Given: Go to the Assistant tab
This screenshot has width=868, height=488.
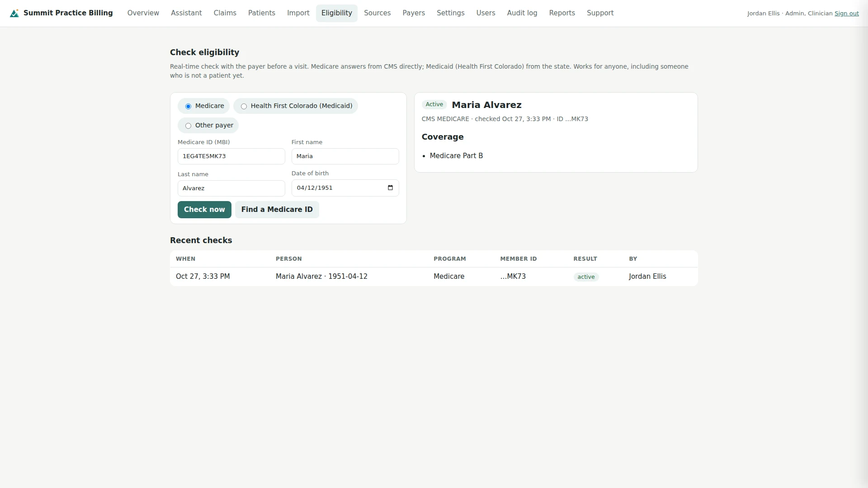Looking at the screenshot, I should coord(186,13).
